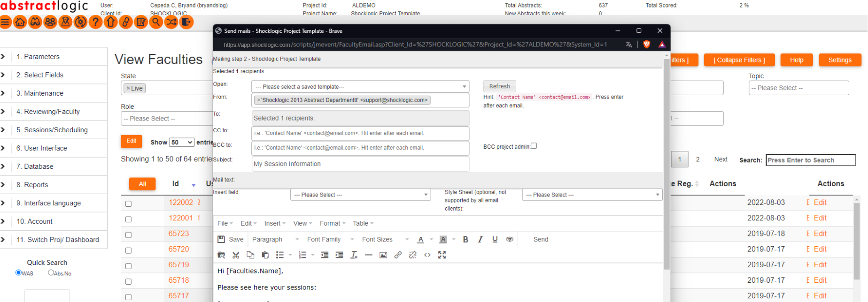Open the Style Sheet dropdown
This screenshot has height=302, width=868.
(592, 195)
